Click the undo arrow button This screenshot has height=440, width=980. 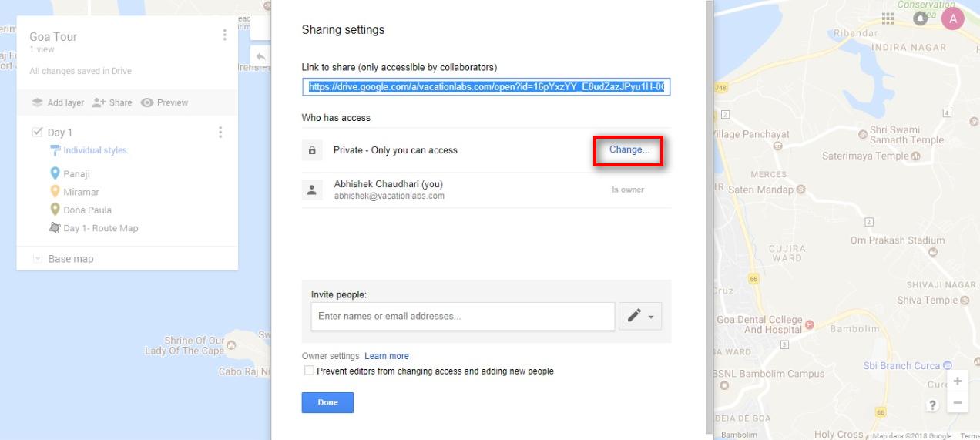pos(260,56)
